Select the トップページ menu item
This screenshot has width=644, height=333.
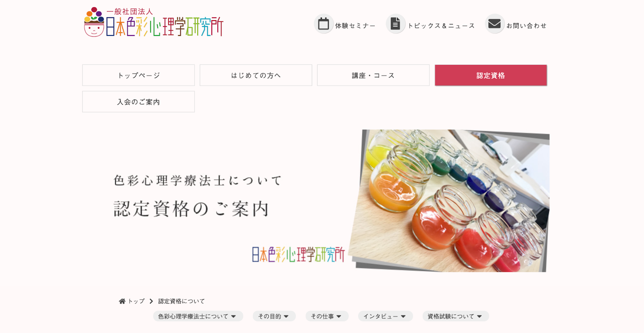pos(138,75)
